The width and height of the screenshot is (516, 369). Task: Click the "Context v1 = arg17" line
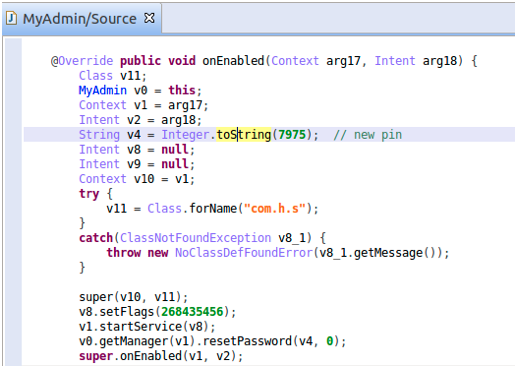[x=144, y=105]
